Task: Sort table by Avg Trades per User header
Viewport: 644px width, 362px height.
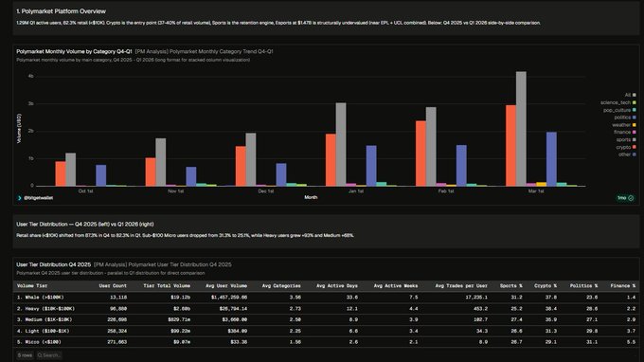Action: pyautogui.click(x=461, y=285)
